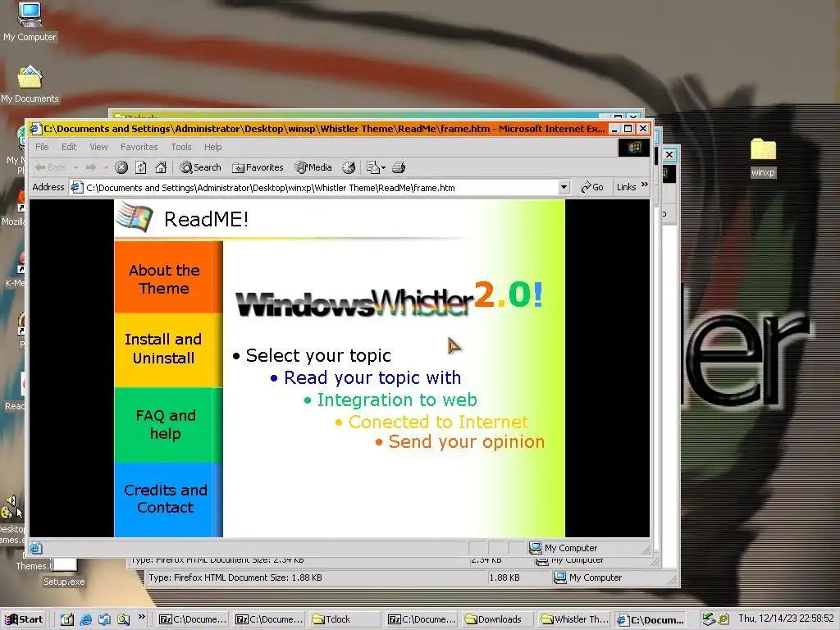This screenshot has width=840, height=630.
Task: Expand the Quick Launch overflow chevron
Action: [x=141, y=617]
